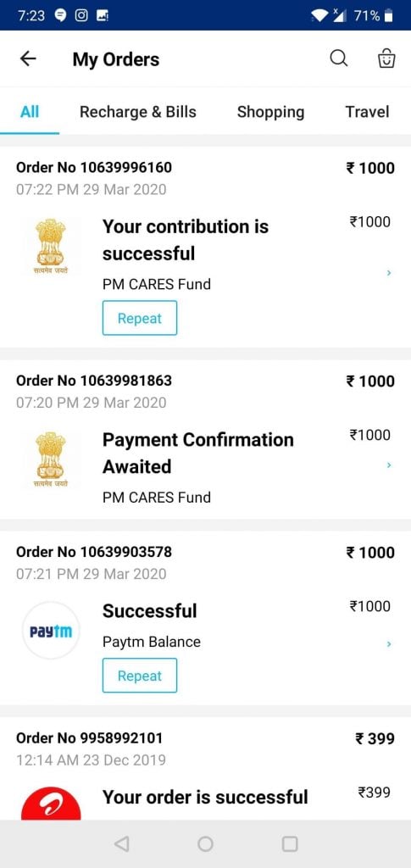Open the shopping bag cart icon
411x868 pixels.
[x=386, y=58]
